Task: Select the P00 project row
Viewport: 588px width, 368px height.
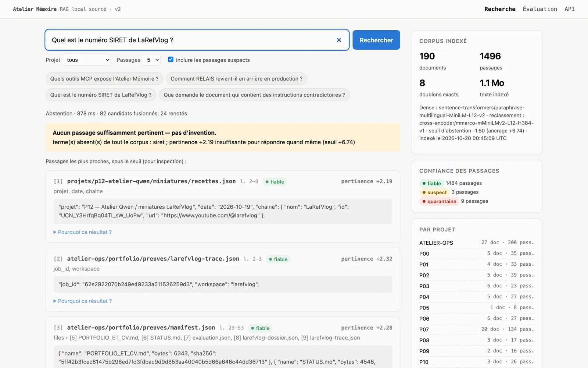Action: click(477, 254)
